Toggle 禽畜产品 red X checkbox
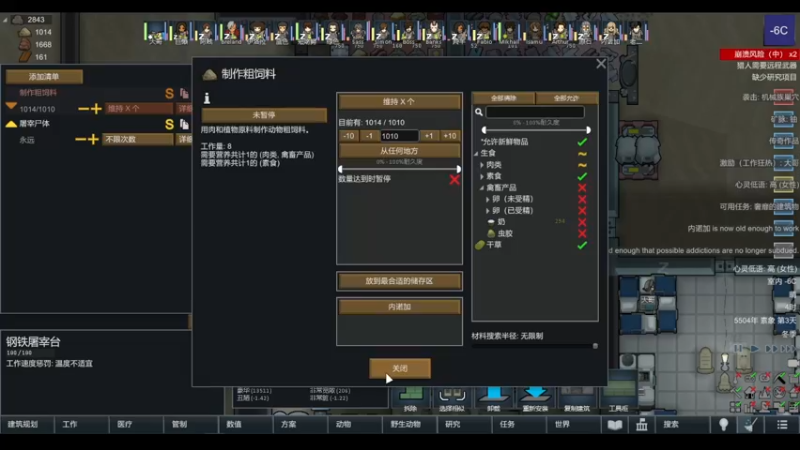Viewport: 800px width, 450px height. 582,188
